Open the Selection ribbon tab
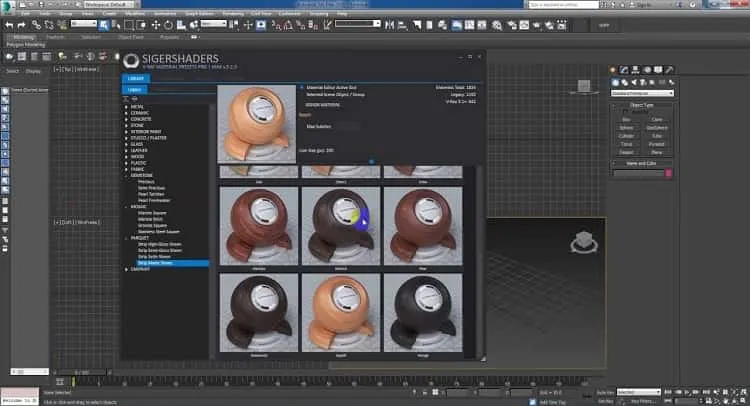The height and width of the screenshot is (406, 750). point(91,37)
